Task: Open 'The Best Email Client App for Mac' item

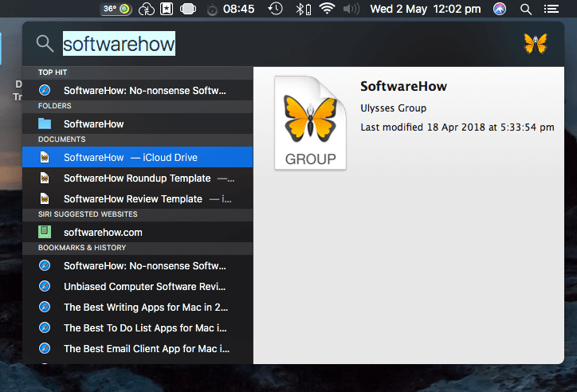Action: [x=138, y=348]
